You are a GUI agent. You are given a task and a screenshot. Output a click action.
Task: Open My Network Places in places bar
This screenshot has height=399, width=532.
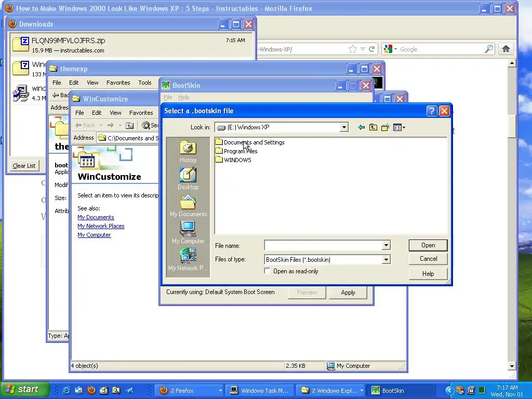(188, 260)
